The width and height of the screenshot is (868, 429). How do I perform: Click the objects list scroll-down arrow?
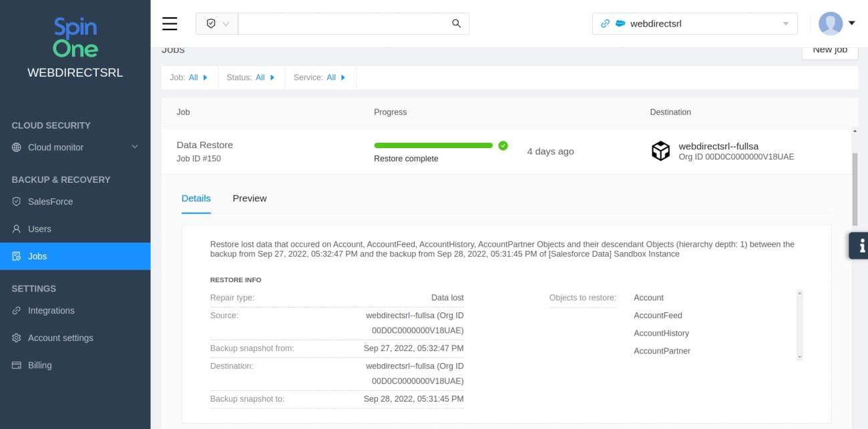(x=800, y=357)
